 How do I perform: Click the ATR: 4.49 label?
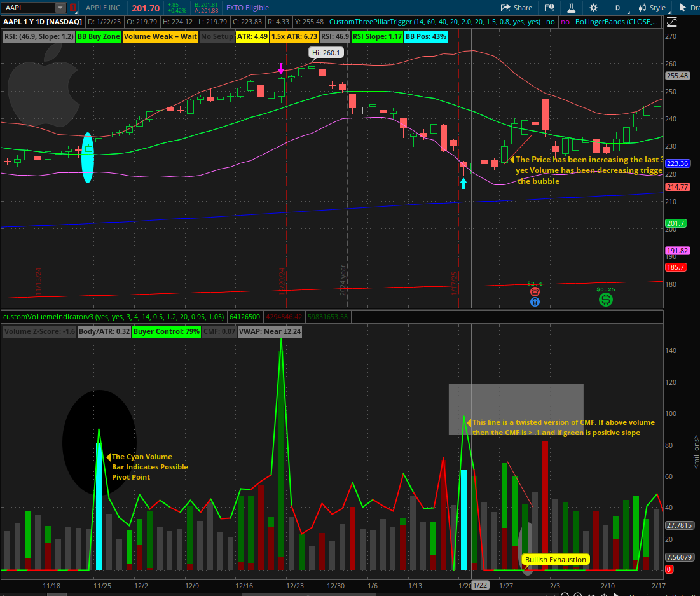(x=252, y=36)
